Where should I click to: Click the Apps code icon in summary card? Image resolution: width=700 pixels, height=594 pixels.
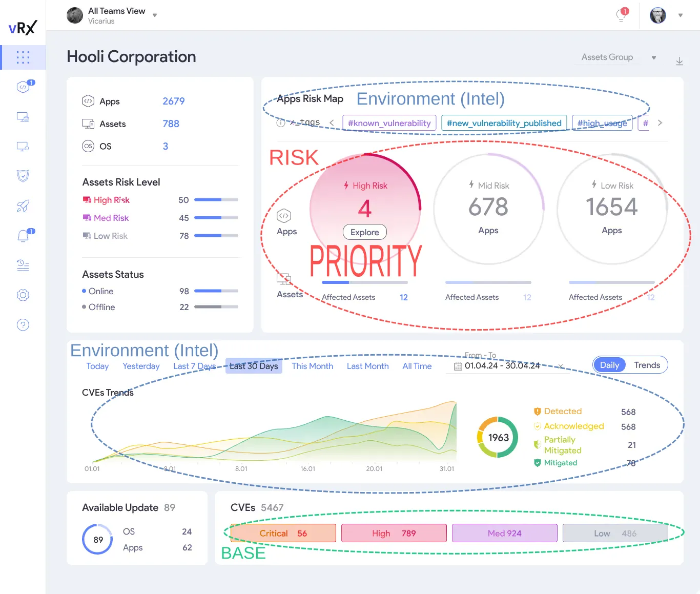click(x=88, y=101)
